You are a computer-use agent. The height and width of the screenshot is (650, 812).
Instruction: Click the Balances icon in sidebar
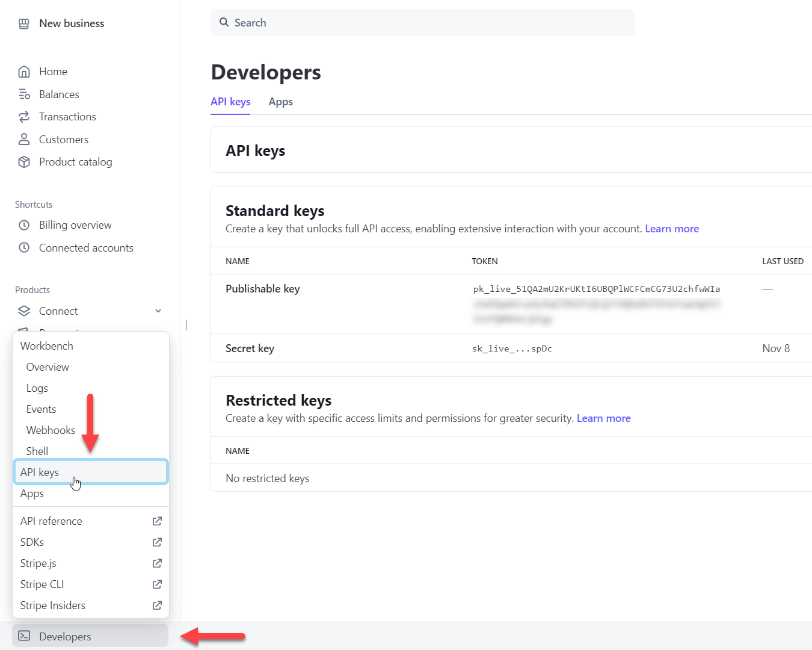coord(24,94)
